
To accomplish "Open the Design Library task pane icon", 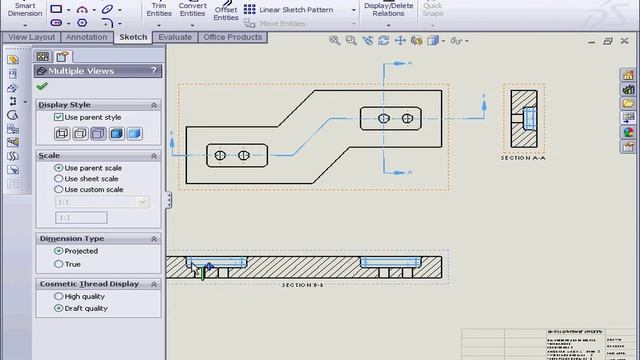I will tap(628, 89).
